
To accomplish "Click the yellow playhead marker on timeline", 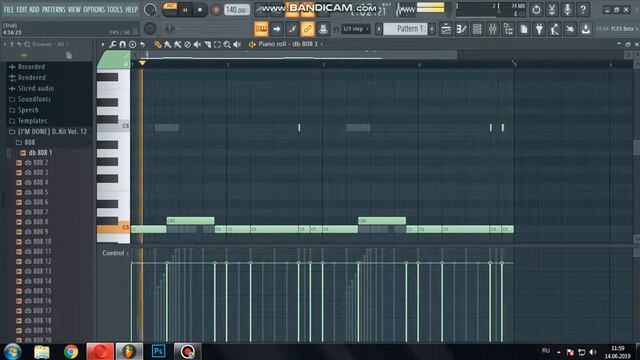I will pyautogui.click(x=142, y=63).
